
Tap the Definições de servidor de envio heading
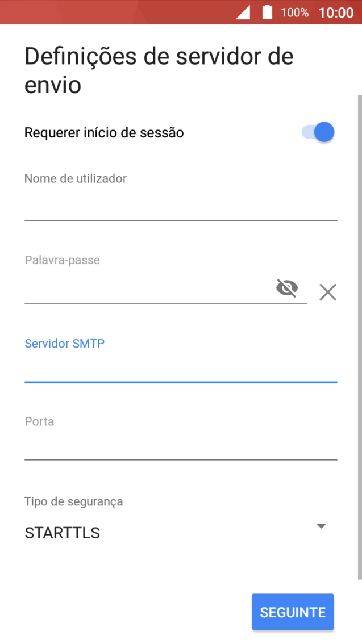(x=159, y=71)
